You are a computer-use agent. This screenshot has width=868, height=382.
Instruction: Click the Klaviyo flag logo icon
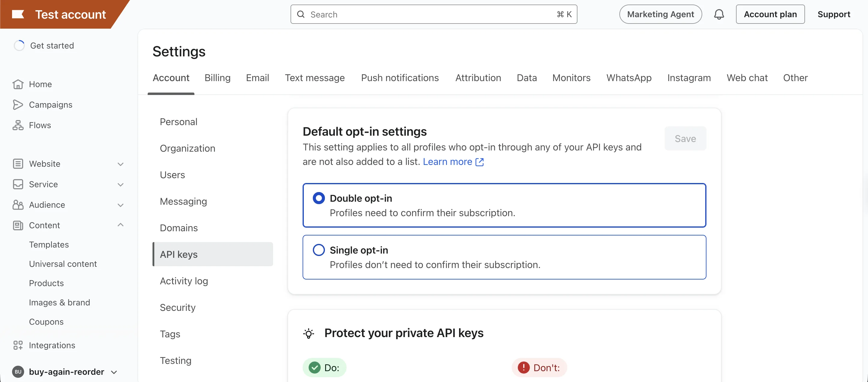coord(18,14)
